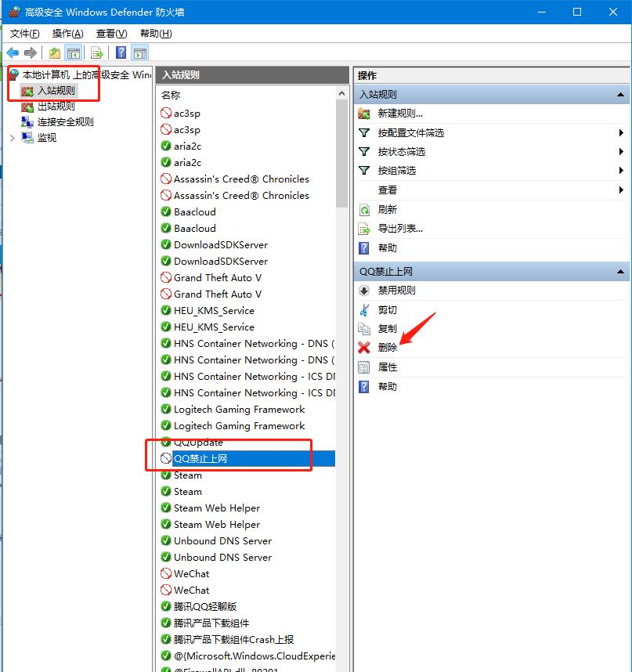Select 连接安全规则 in the tree
The image size is (632, 672).
pyautogui.click(x=65, y=121)
